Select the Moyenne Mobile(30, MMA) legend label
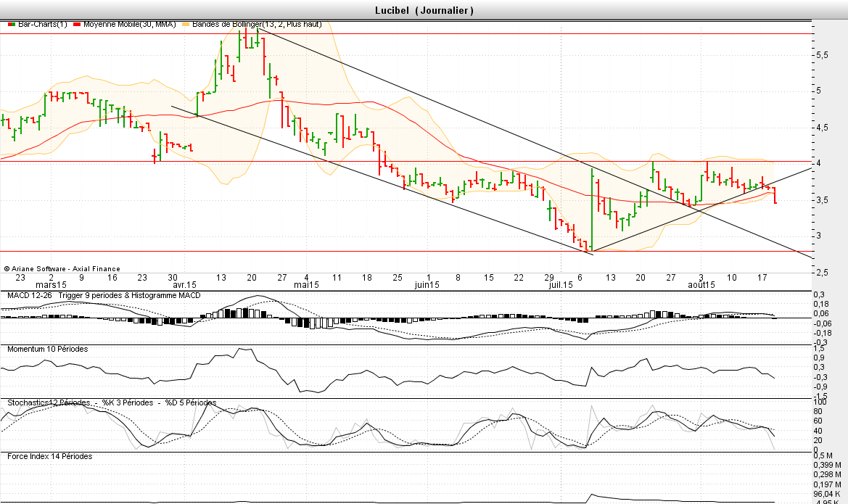Viewport: 848px width, 504px height. pyautogui.click(x=130, y=25)
